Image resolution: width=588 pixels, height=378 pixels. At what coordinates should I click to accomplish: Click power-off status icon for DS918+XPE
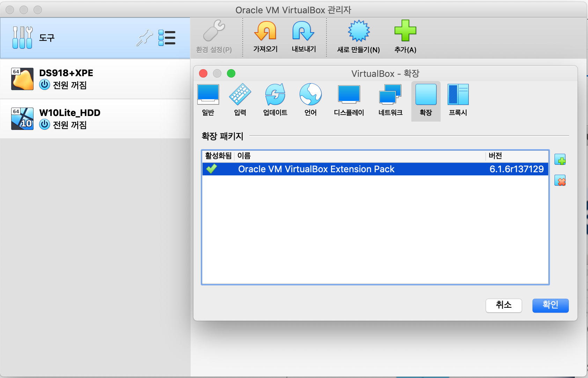45,85
